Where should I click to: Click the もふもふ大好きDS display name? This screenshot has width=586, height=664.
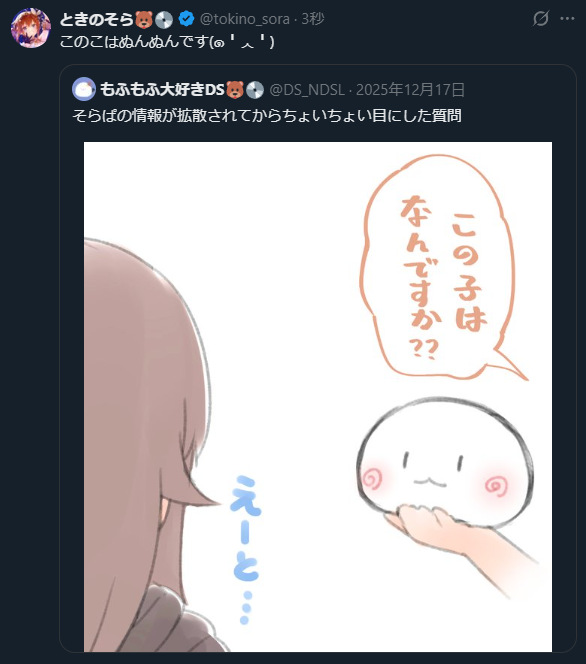click(x=162, y=89)
